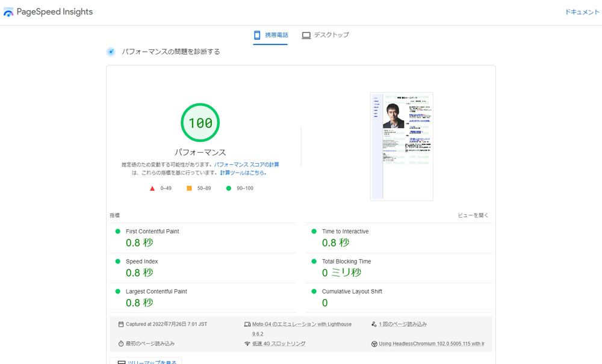Click the 指標 section label

115,215
